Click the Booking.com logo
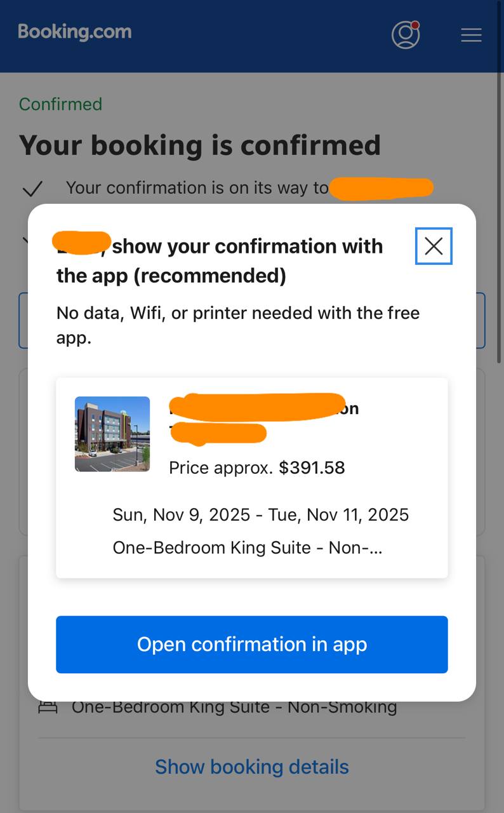Image resolution: width=504 pixels, height=813 pixels. pyautogui.click(x=75, y=32)
